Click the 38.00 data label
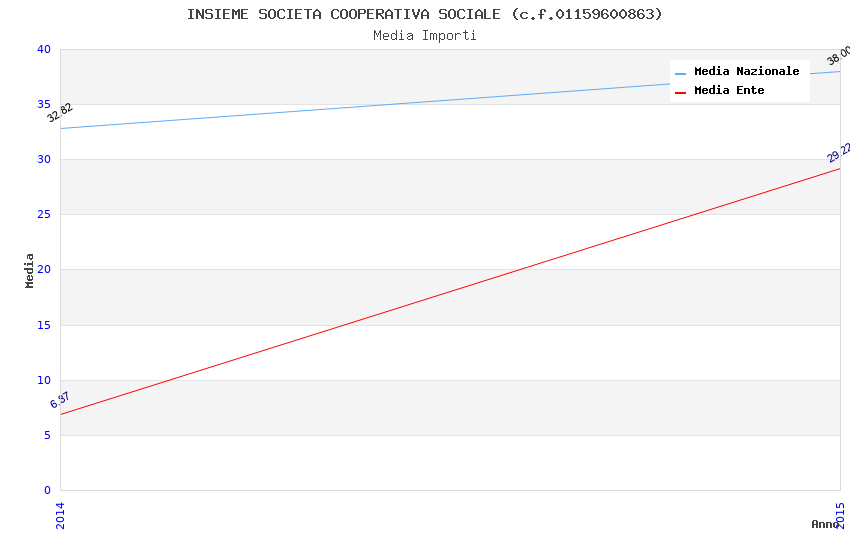 click(x=839, y=55)
